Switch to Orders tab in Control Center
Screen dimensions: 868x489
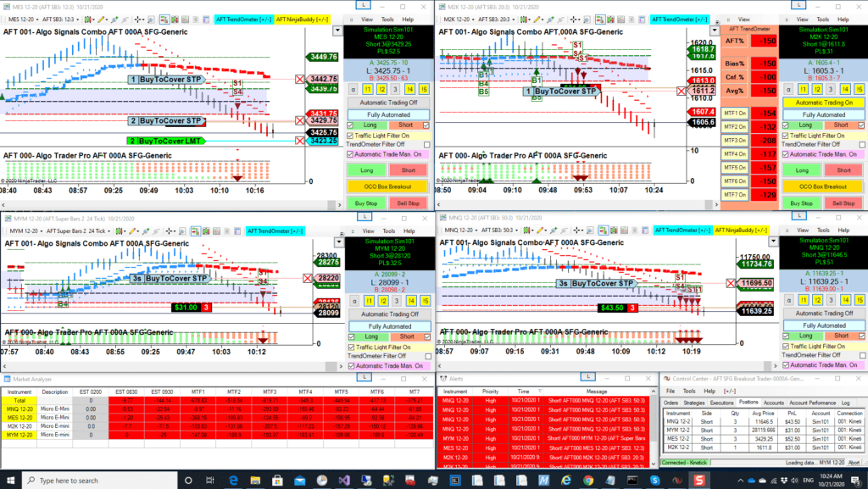click(x=671, y=403)
